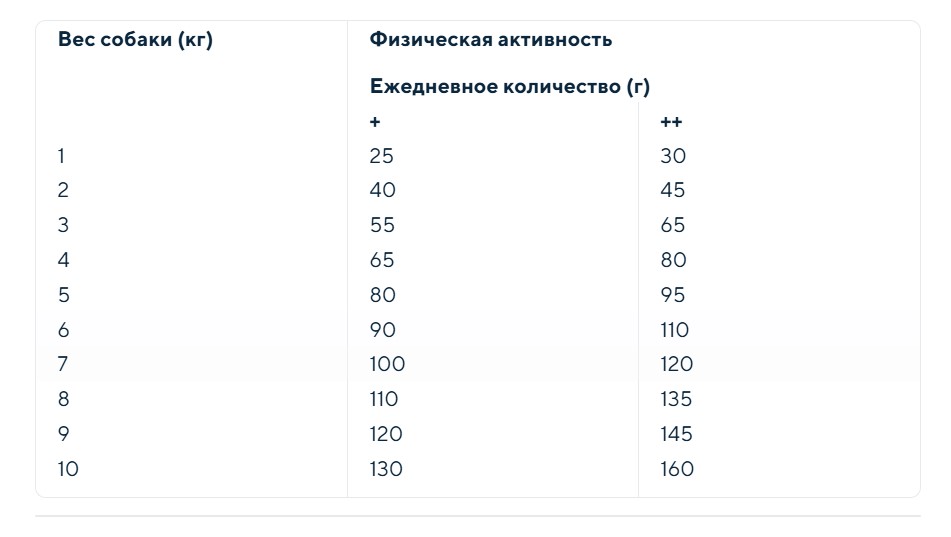Select the 95 grams cell for 5 kg
Image resolution: width=951 pixels, height=537 pixels.
tap(673, 295)
